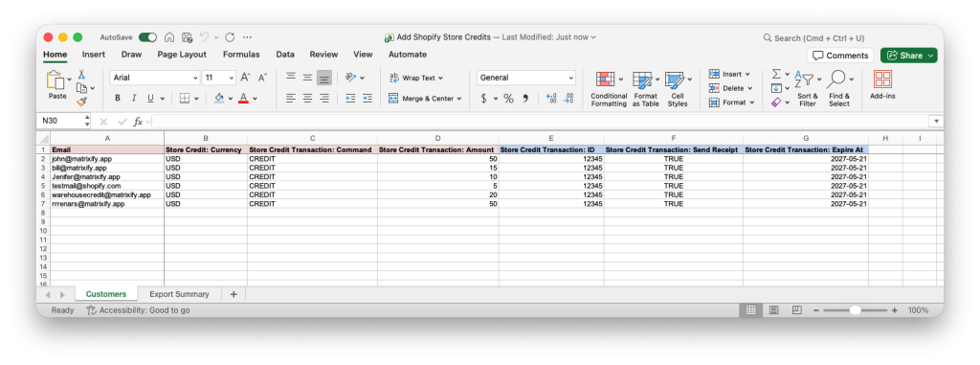Screen dimensions: 980x365
Task: Apply accounting dollar number format
Action: (x=483, y=99)
